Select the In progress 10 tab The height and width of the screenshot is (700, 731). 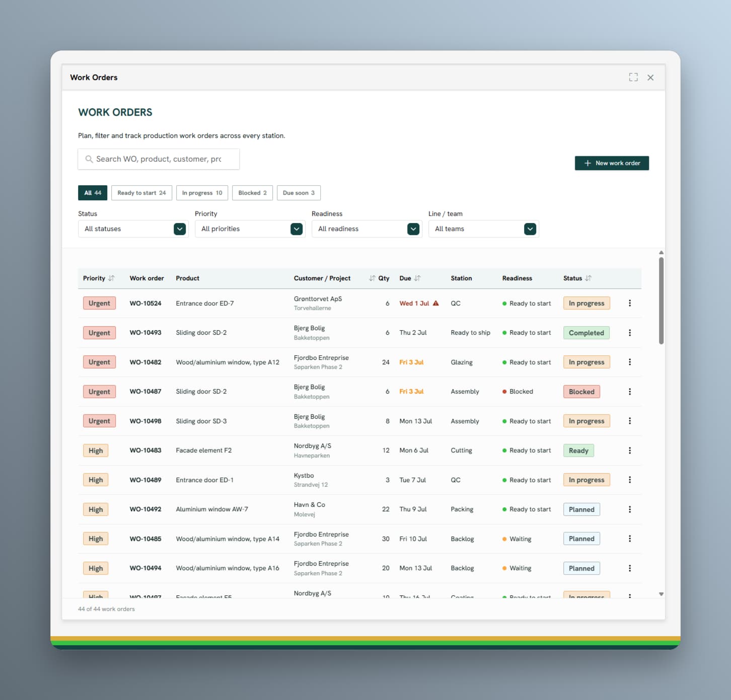pyautogui.click(x=202, y=193)
